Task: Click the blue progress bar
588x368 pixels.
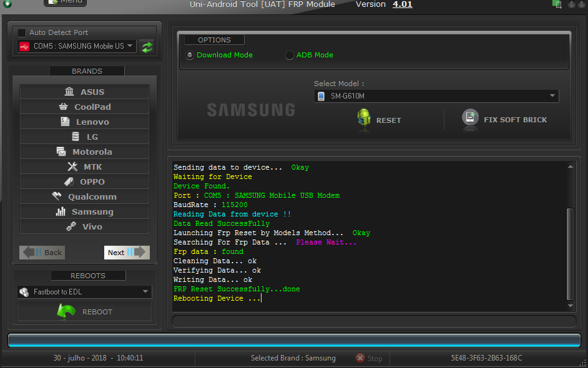Action: [294, 340]
